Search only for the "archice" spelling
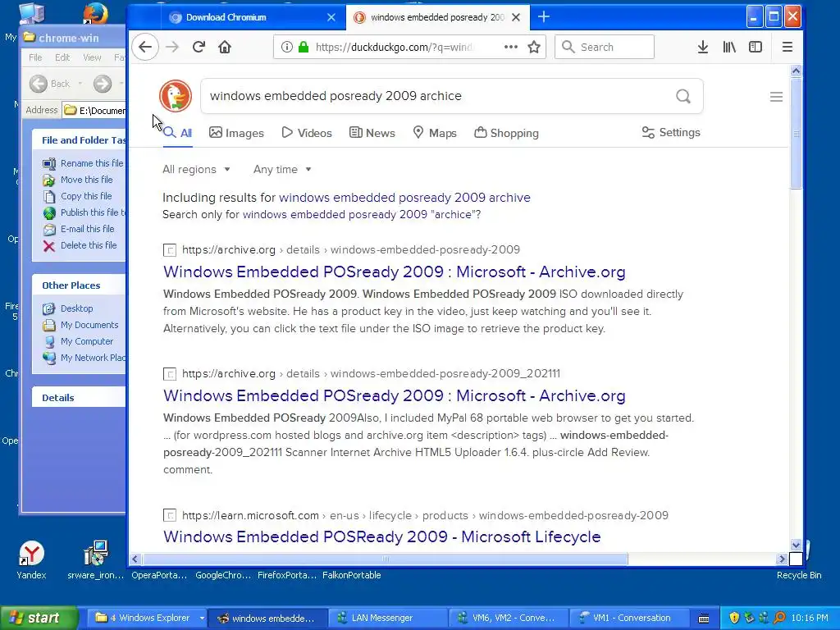The image size is (840, 630). pos(361,215)
